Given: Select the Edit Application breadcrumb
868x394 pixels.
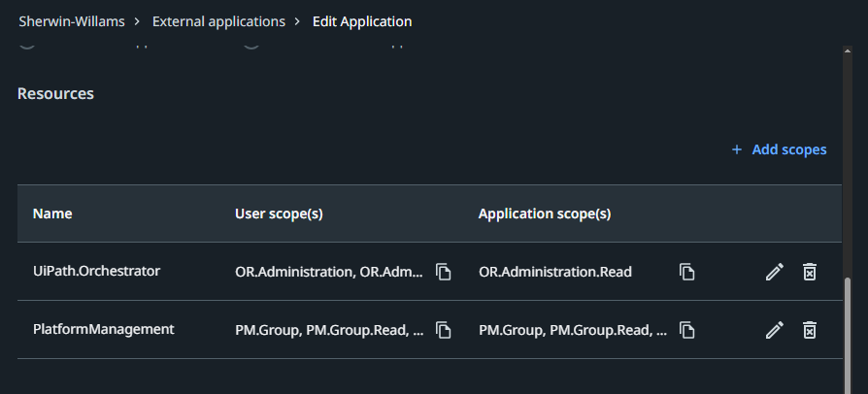Looking at the screenshot, I should pyautogui.click(x=362, y=21).
